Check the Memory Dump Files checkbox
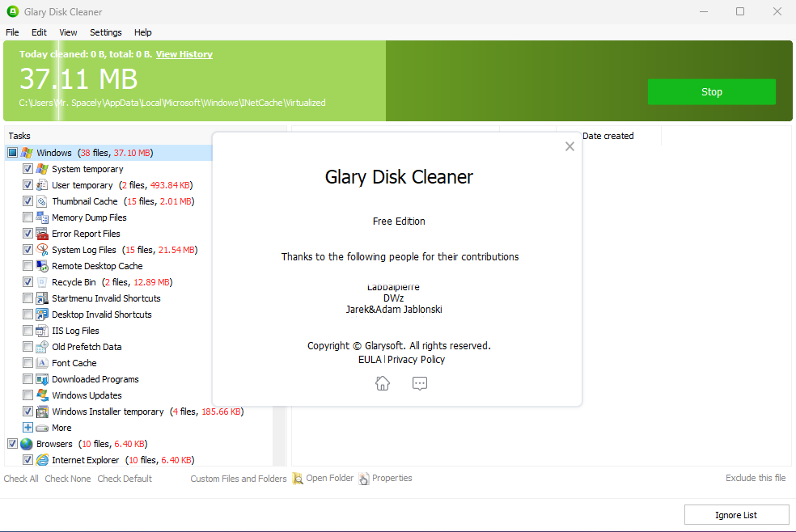This screenshot has height=532, width=796. [x=28, y=217]
